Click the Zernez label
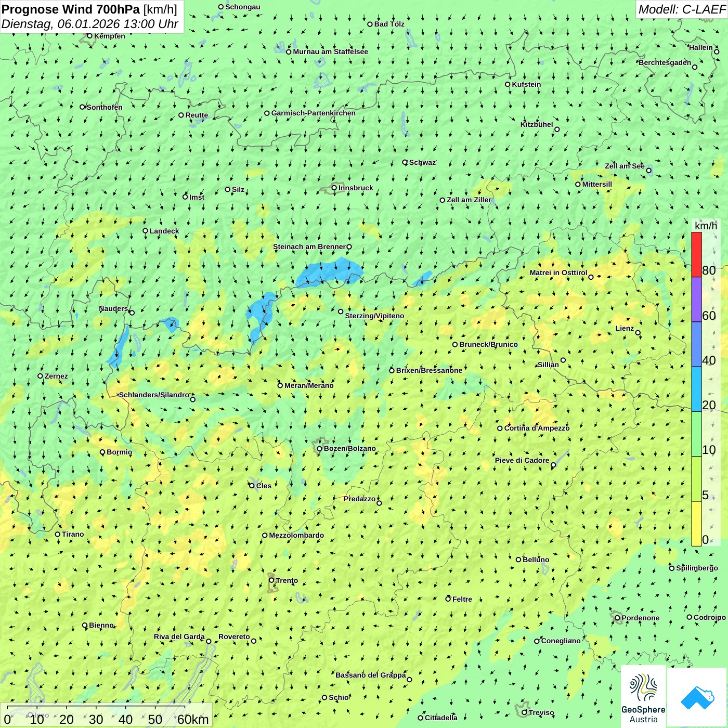The height and width of the screenshot is (728, 728). coord(56,376)
